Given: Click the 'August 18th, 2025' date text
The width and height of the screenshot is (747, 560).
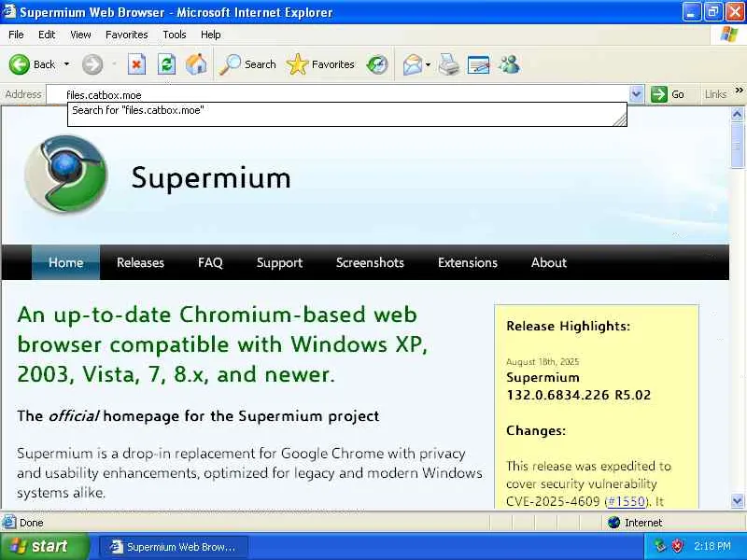Looking at the screenshot, I should 543,362.
